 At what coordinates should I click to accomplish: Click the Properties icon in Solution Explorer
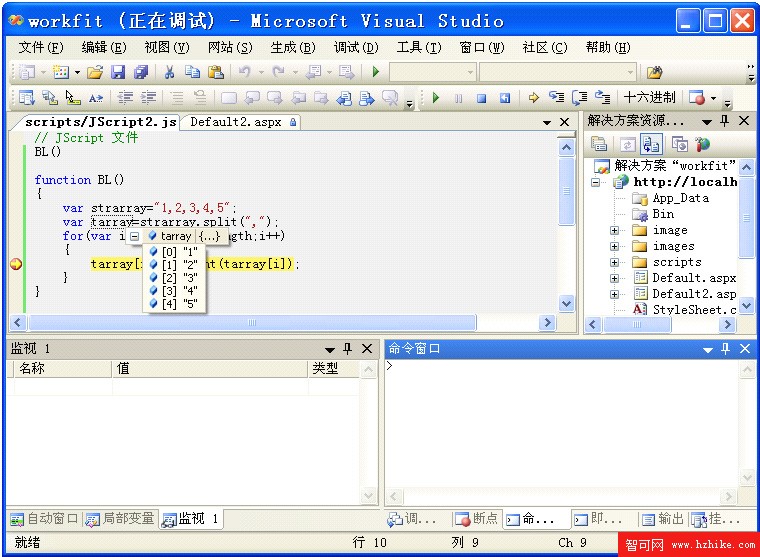(600, 144)
